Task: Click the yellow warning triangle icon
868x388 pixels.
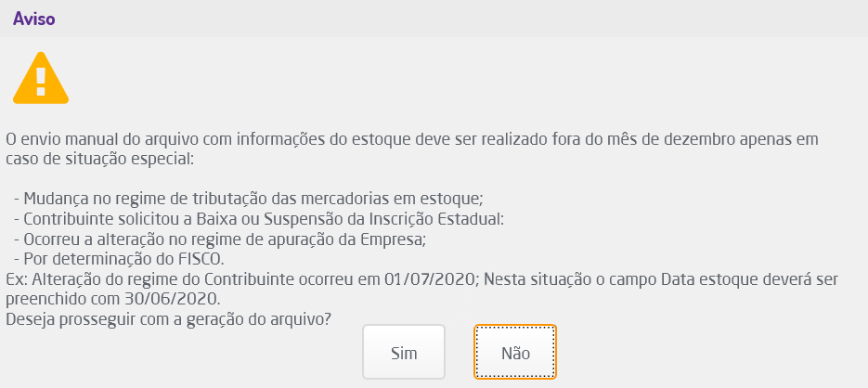Action: 40,81
